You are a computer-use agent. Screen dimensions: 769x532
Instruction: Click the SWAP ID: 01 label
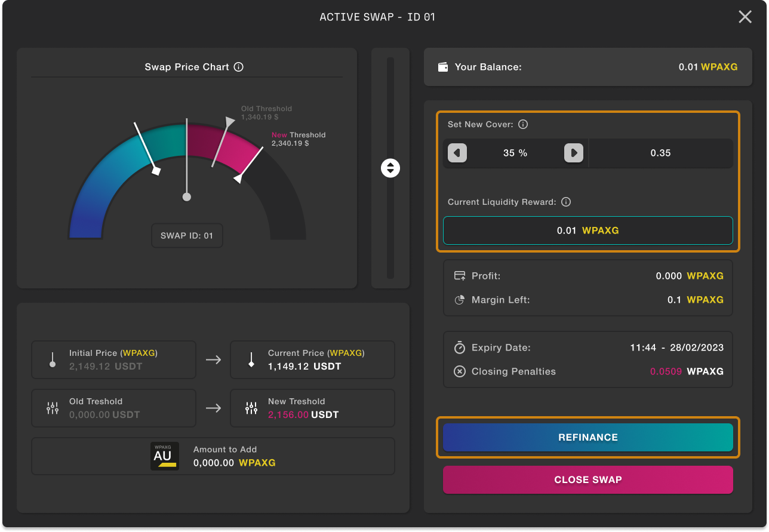pos(187,236)
